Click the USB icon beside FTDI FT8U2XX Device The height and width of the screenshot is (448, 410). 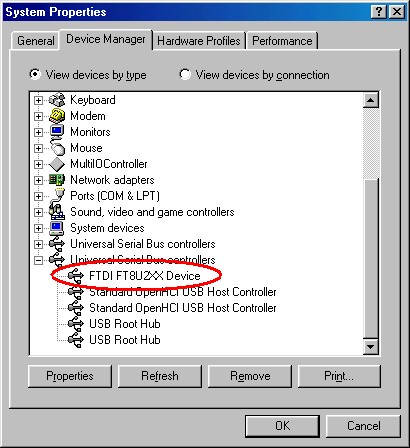pos(76,276)
